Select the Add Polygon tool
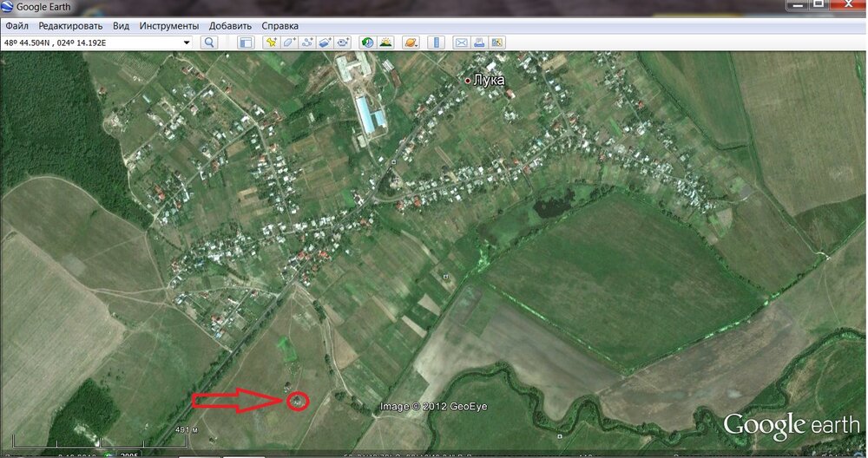The image size is (868, 458). pos(290,43)
